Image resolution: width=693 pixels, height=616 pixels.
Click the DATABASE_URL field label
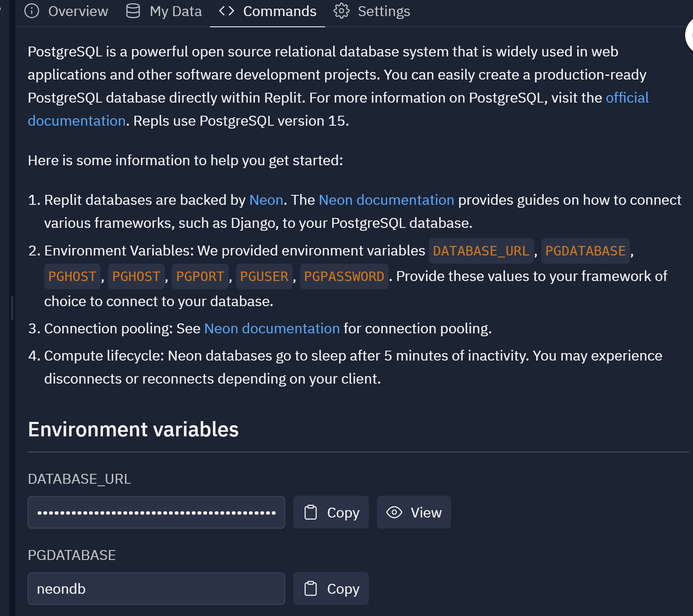(x=79, y=479)
